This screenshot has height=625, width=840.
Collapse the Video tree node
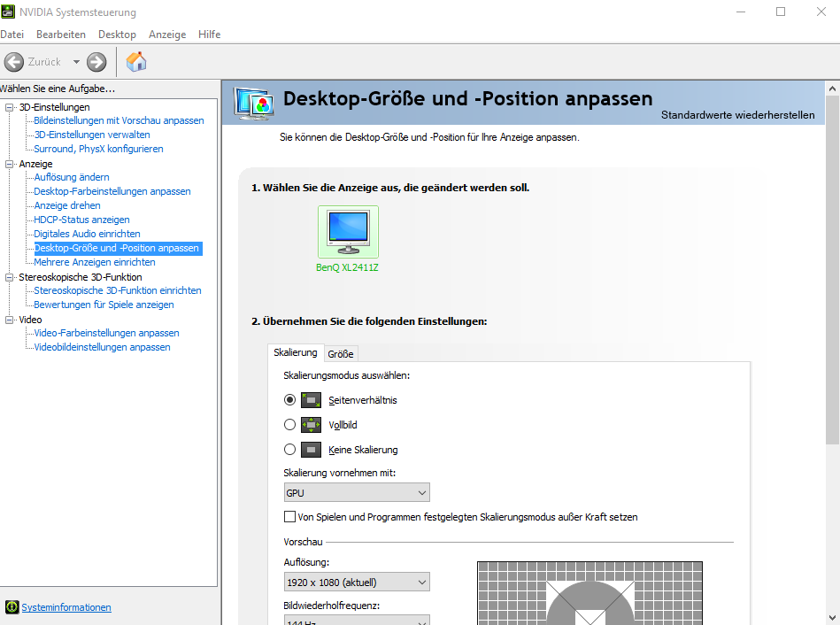pyautogui.click(x=9, y=320)
